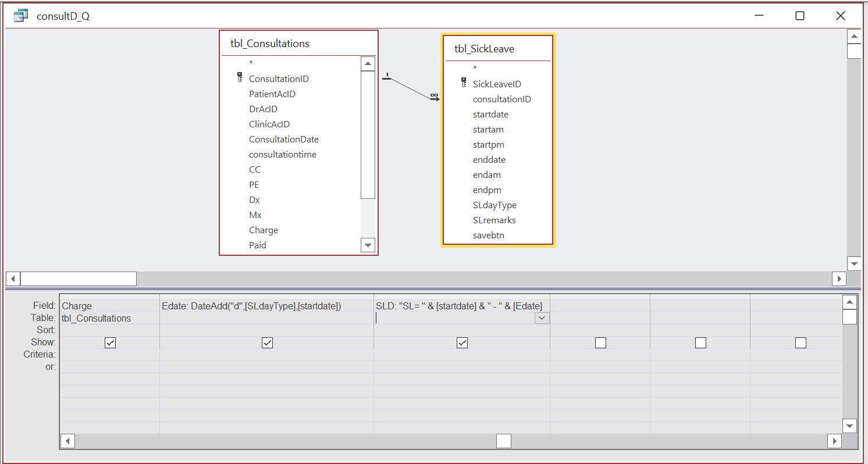868x464 pixels.
Task: Select the startpm field
Action: pos(488,144)
